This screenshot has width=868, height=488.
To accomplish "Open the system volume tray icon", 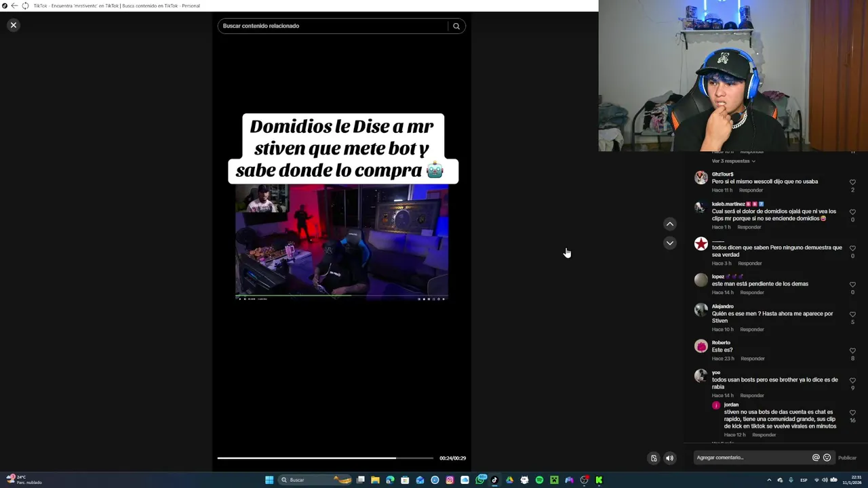I will [x=825, y=480].
